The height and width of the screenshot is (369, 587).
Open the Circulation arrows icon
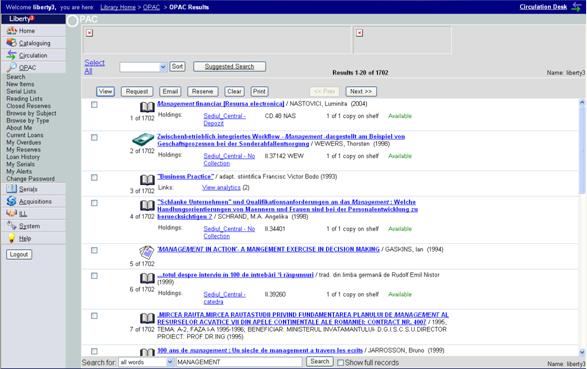[12, 55]
